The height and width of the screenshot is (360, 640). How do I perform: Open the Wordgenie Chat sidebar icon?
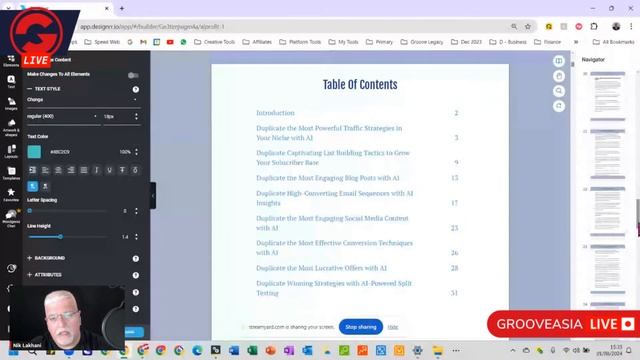click(x=11, y=218)
